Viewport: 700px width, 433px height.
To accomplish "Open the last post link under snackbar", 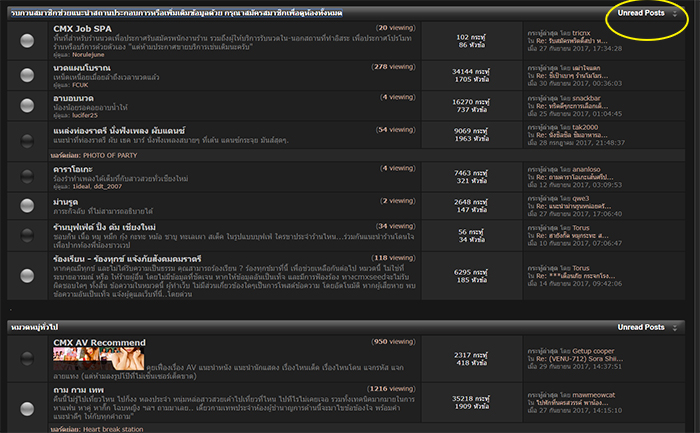I will 572,106.
